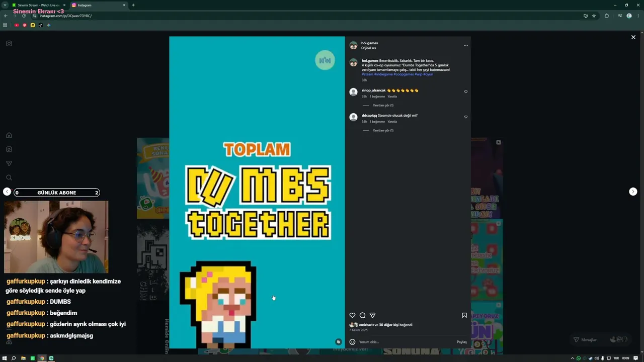This screenshot has width=644, height=362.
Task: Open Reels from the sidebar
Action: (x=9, y=149)
